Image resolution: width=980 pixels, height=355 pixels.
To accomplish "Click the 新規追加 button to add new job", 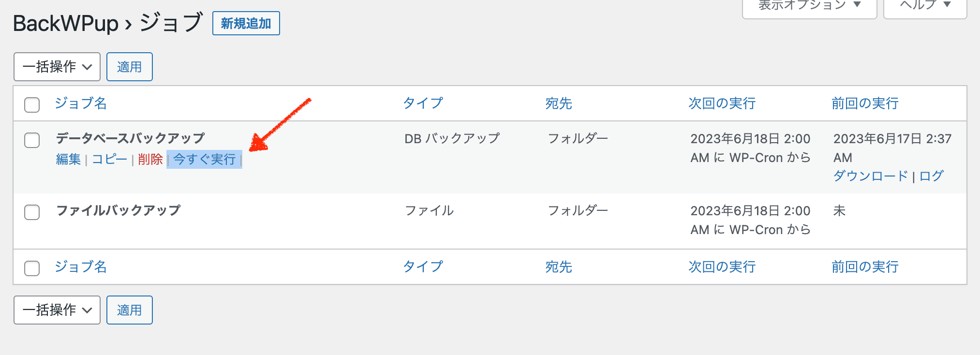I will point(246,23).
